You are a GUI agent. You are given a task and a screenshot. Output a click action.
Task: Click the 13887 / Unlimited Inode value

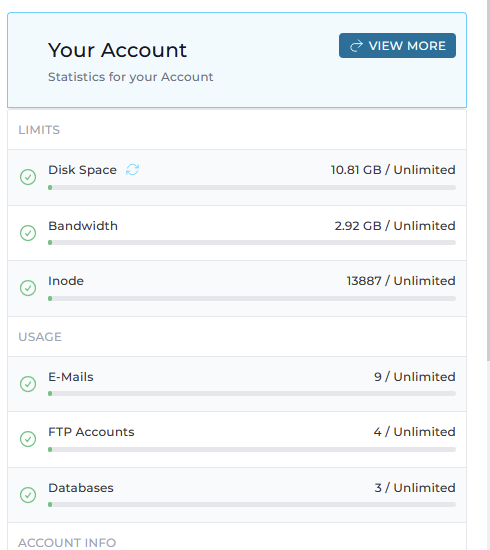tap(401, 281)
